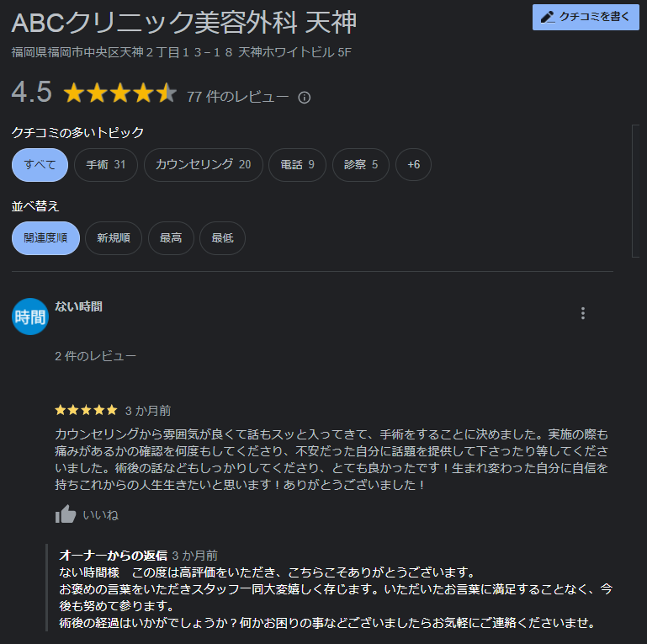Click the クチコミを書く write review button

point(586,17)
